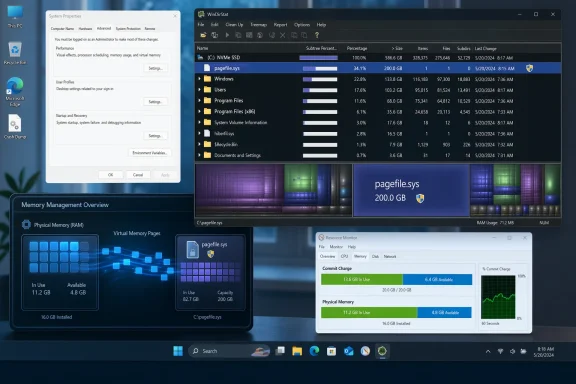Open the Report menu in WinDirStat

[280, 25]
